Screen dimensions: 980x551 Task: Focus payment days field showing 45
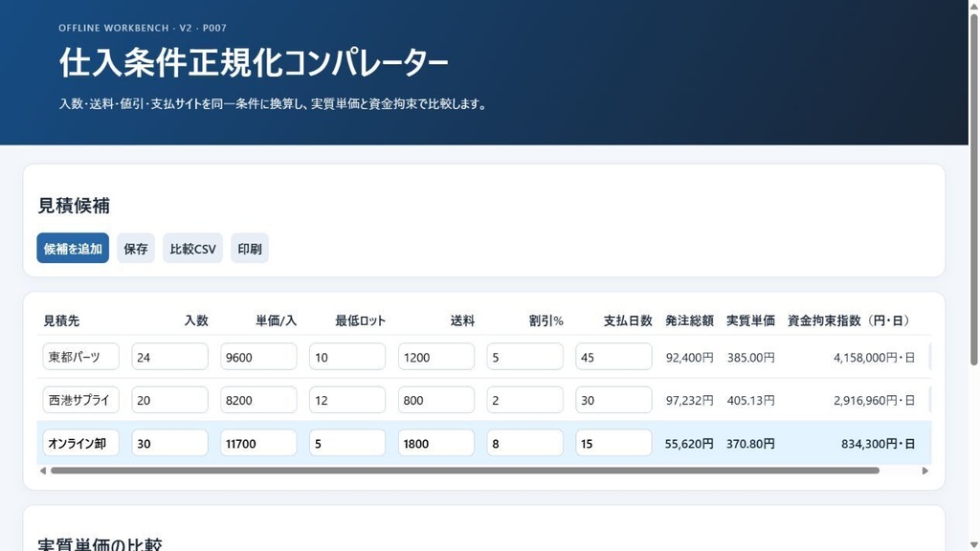click(613, 357)
